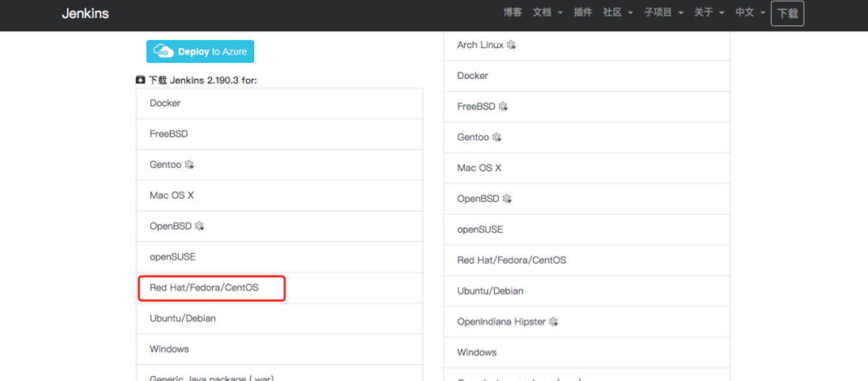This screenshot has height=381, width=868.
Task: Open the 中文 language dropdown
Action: coord(745,12)
